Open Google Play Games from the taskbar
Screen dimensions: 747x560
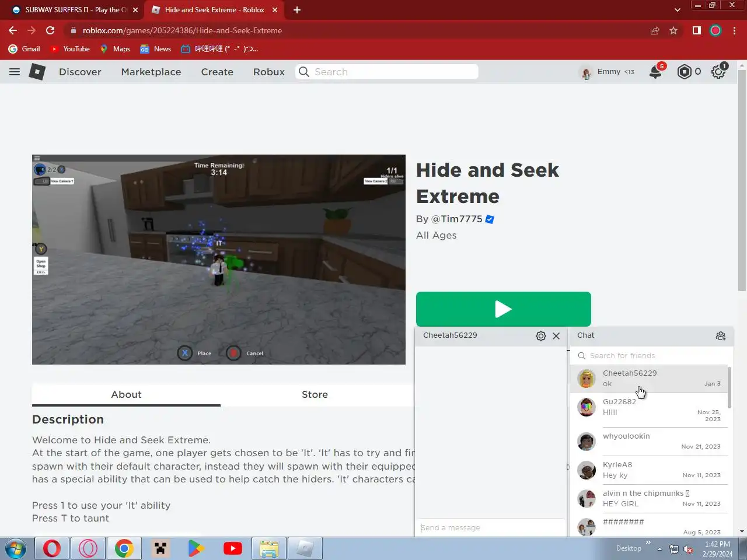pos(196,549)
